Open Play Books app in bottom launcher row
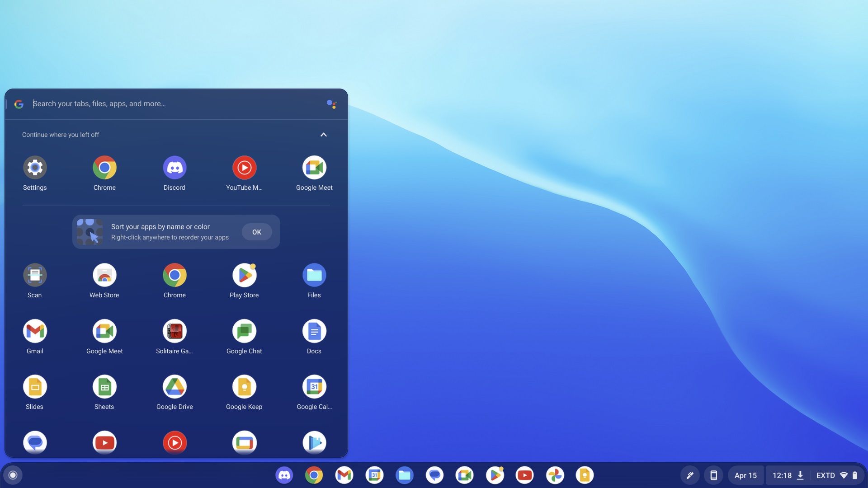 [x=314, y=442]
